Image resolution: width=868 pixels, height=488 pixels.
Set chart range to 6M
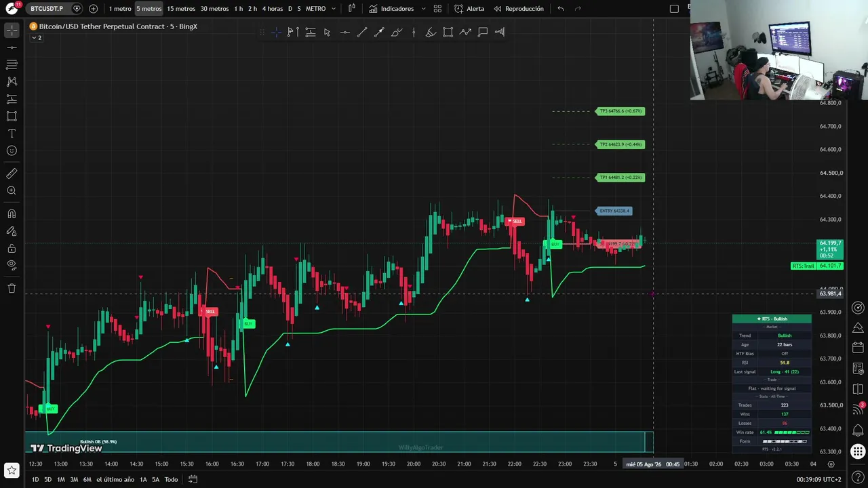(x=87, y=480)
